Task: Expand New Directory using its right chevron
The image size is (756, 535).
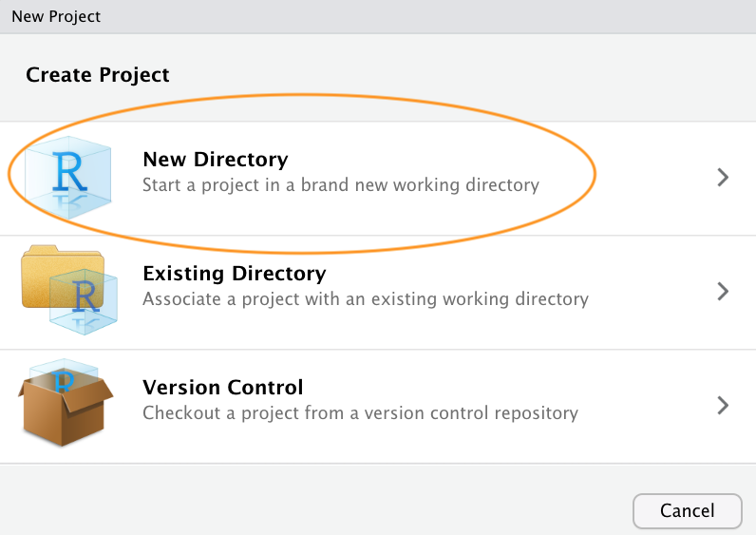Action: pos(723,177)
